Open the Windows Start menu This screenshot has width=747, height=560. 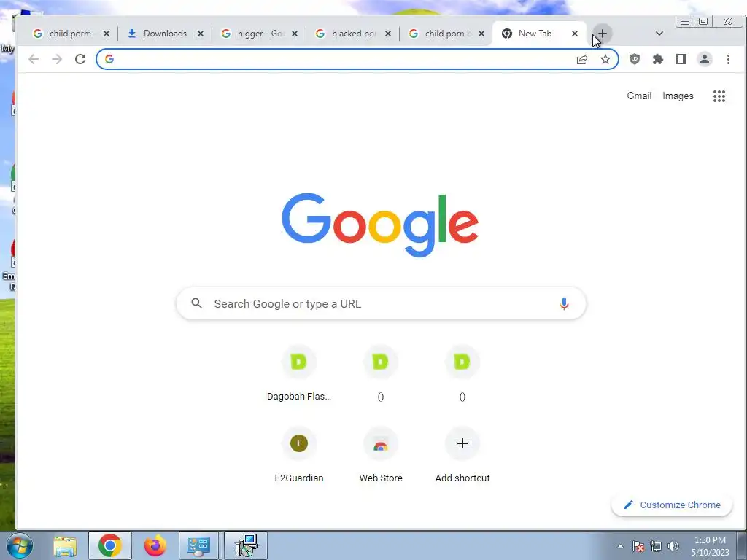(x=19, y=545)
